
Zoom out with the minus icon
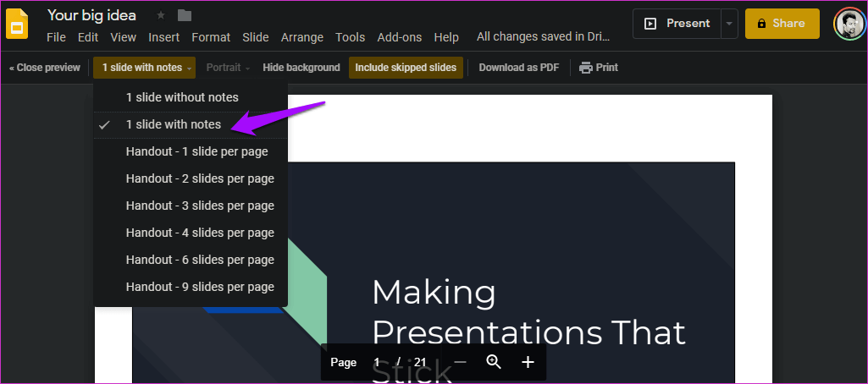tap(460, 363)
